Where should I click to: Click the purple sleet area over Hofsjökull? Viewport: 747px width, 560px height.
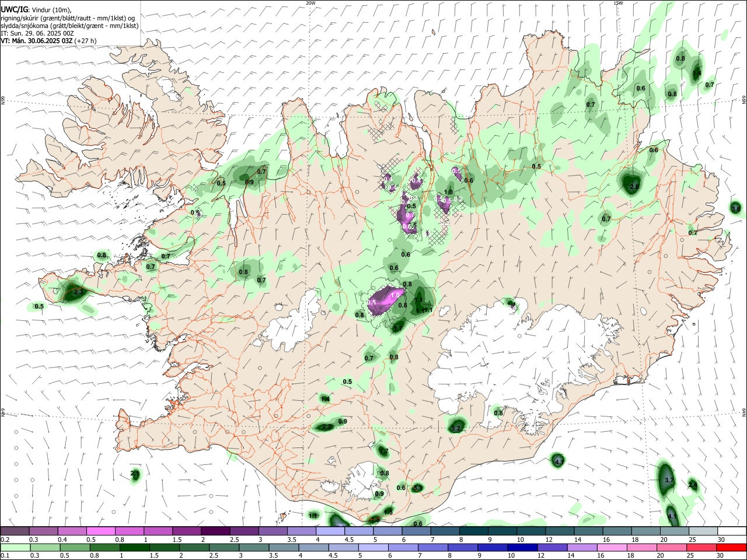click(387, 299)
